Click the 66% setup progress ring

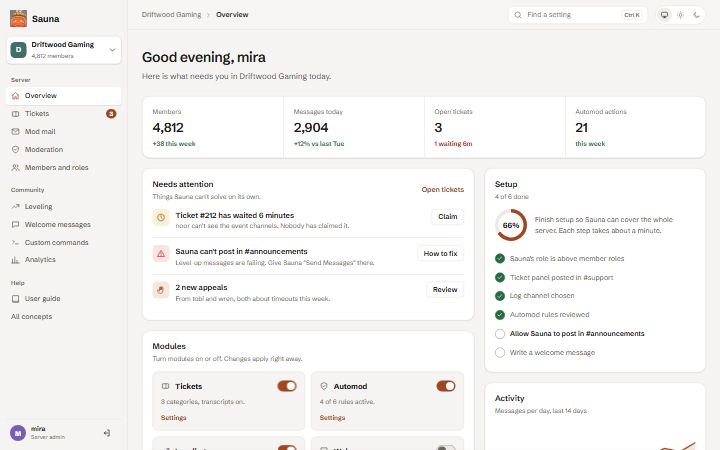coord(511,225)
